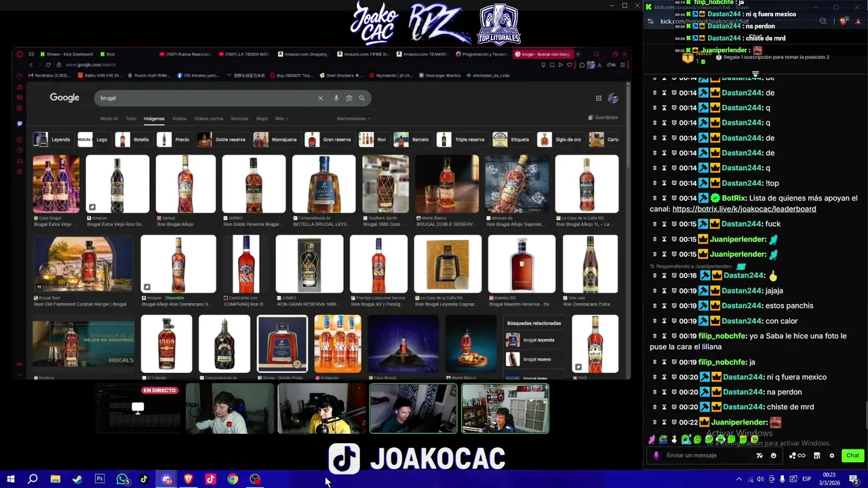The width and height of the screenshot is (868, 488).
Task: Open WhatsApp from the taskbar
Action: 122,479
